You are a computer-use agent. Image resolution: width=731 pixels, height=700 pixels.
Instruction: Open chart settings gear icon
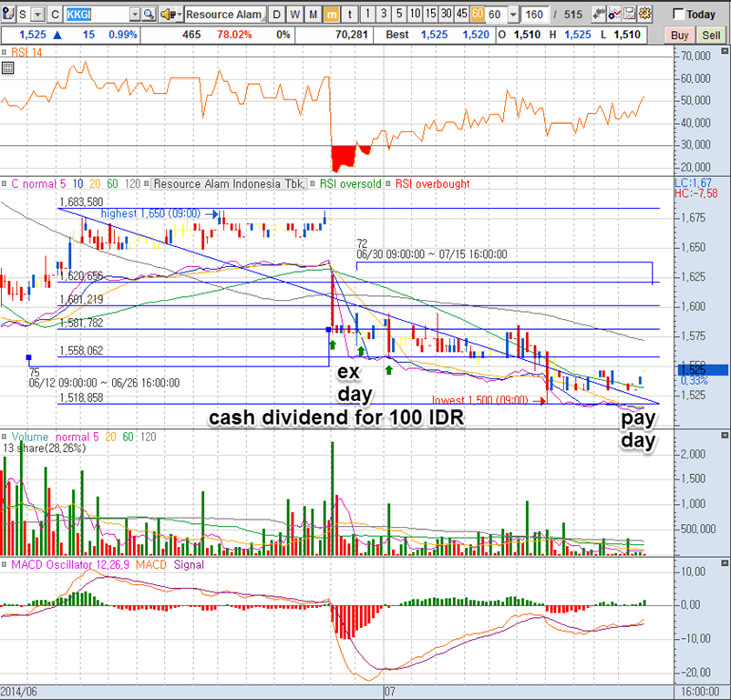(x=644, y=15)
